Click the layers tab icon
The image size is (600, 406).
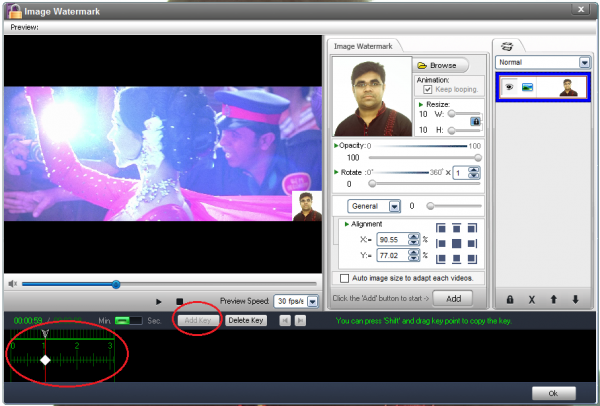coord(507,46)
